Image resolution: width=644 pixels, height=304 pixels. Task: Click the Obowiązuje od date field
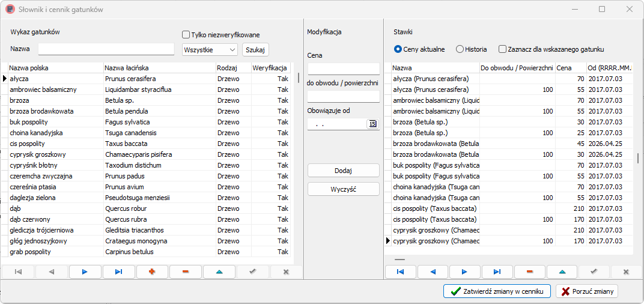point(337,124)
